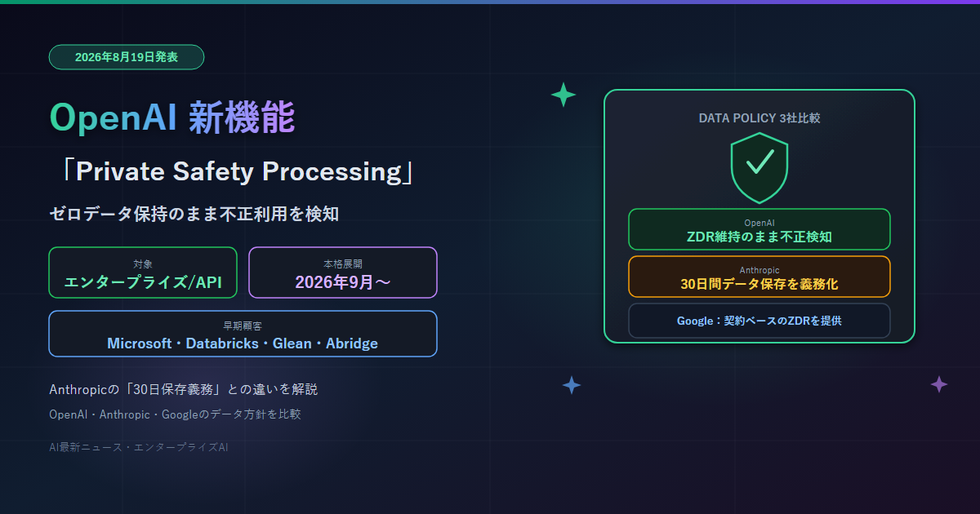Click the OpenAI・Anthropic・Googleのデータ方針を比較 line
Viewport: 980px width, 514px height.
(176, 414)
